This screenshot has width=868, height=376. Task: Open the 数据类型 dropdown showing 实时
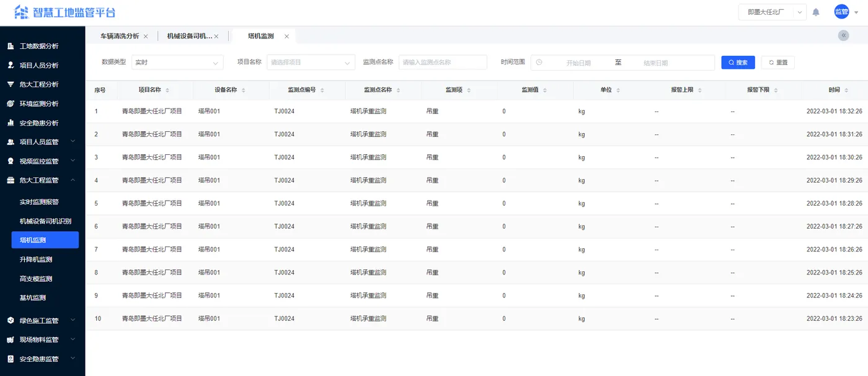tap(177, 63)
